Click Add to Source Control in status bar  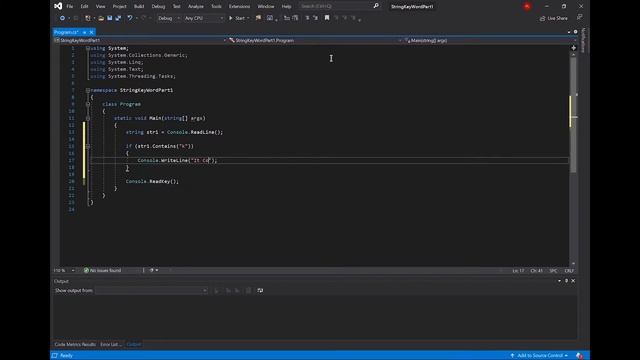point(539,356)
